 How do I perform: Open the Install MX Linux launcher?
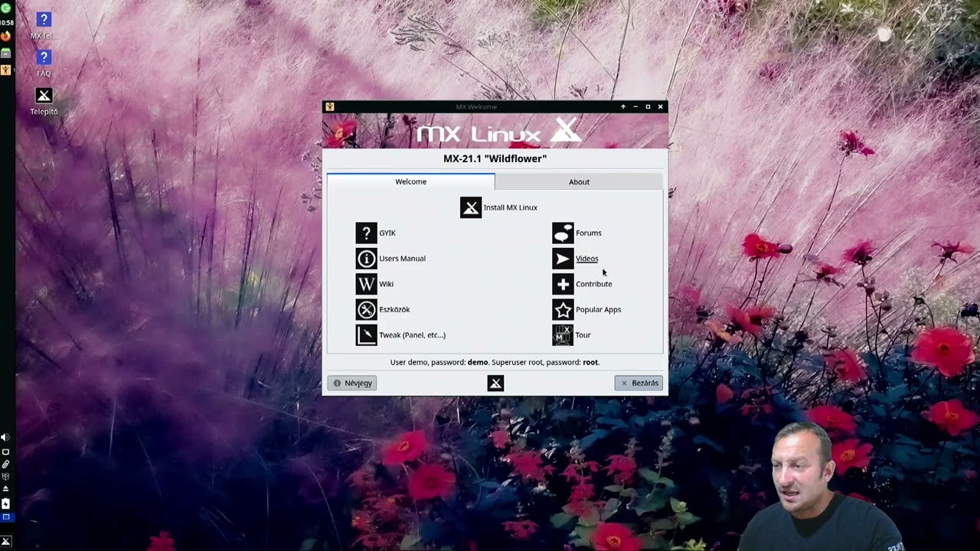click(x=471, y=207)
